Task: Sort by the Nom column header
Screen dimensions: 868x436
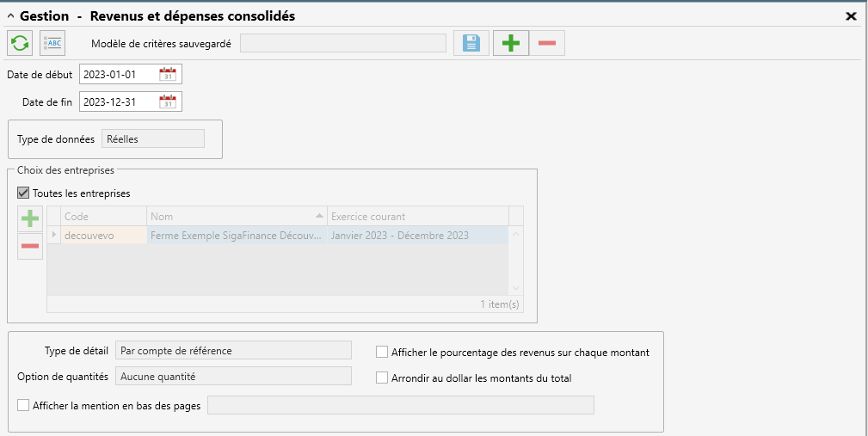Action: pos(237,217)
